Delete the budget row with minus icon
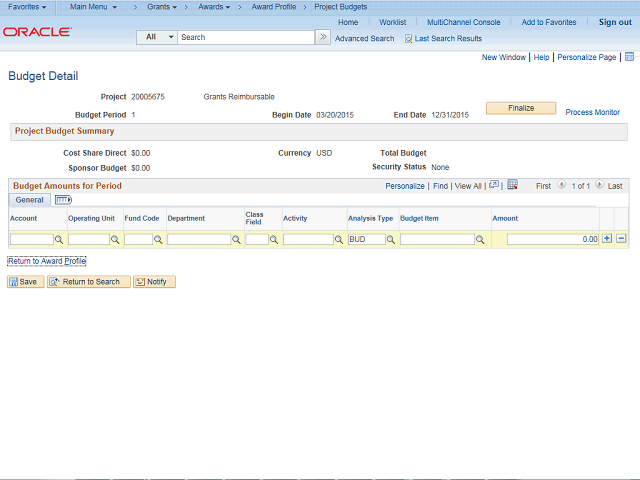Image resolution: width=640 pixels, height=480 pixels. click(x=621, y=238)
